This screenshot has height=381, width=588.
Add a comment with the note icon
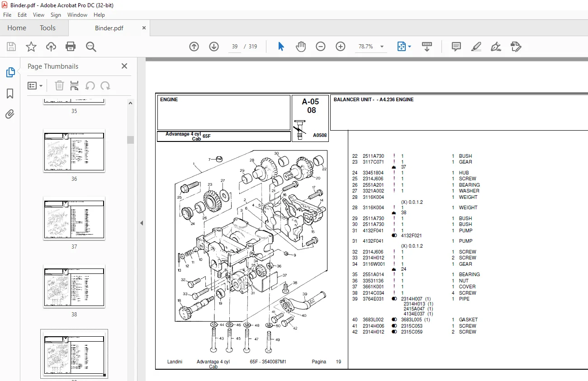(456, 47)
